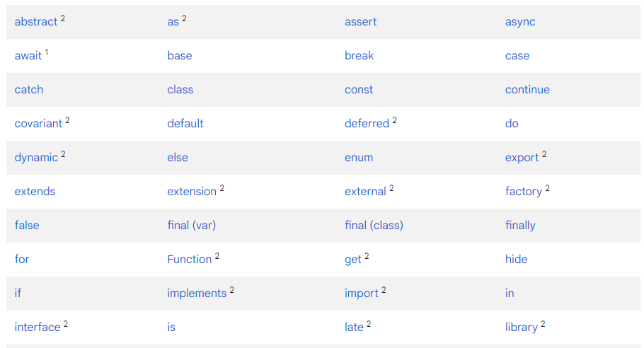This screenshot has width=644, height=348.
Task: Select the break keyword link
Action: pos(359,56)
